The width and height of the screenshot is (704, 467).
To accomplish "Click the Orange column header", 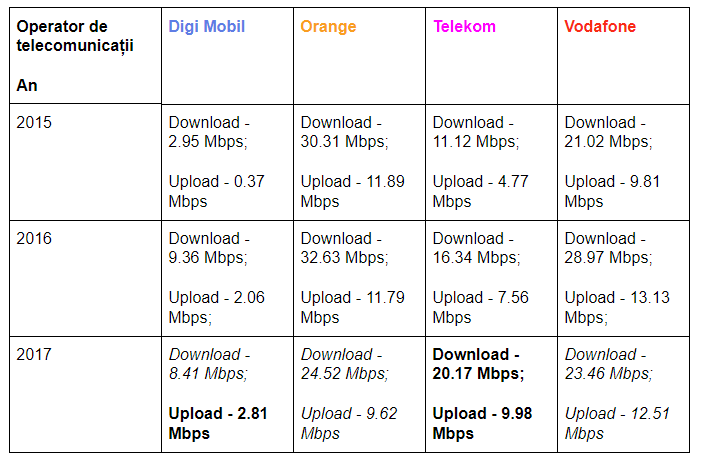I will [328, 27].
